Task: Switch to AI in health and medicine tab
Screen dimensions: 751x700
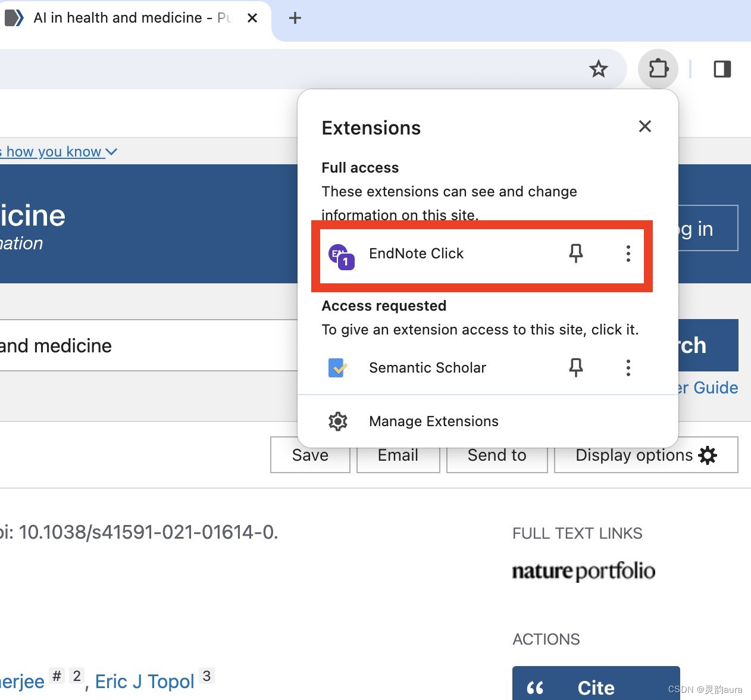Action: [x=131, y=18]
